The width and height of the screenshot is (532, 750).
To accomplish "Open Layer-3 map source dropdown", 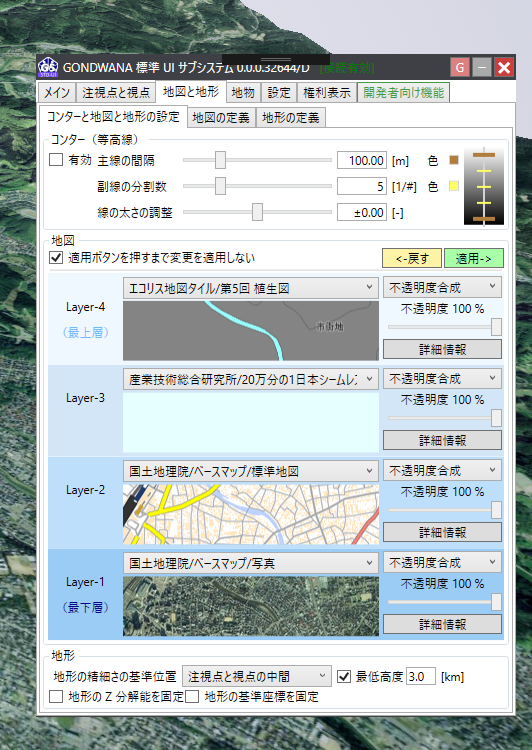I will (251, 379).
